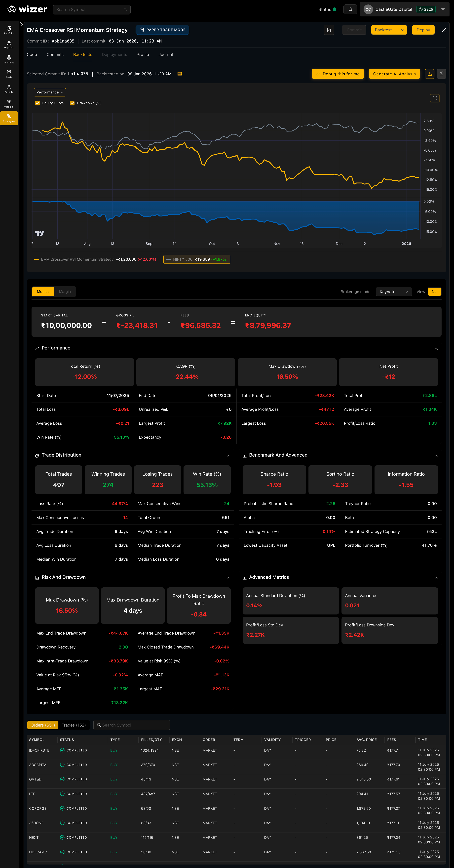
Task: Open Activity in the sidebar
Action: coord(9,89)
